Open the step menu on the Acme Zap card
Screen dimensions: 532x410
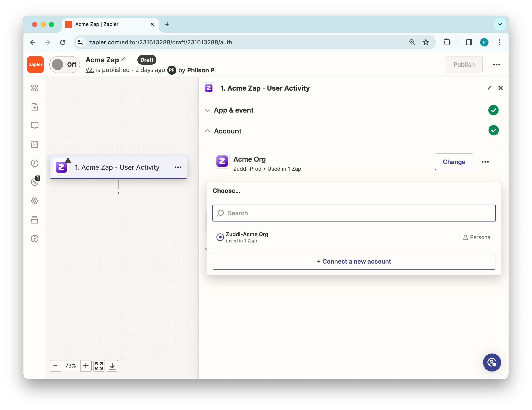pos(178,167)
